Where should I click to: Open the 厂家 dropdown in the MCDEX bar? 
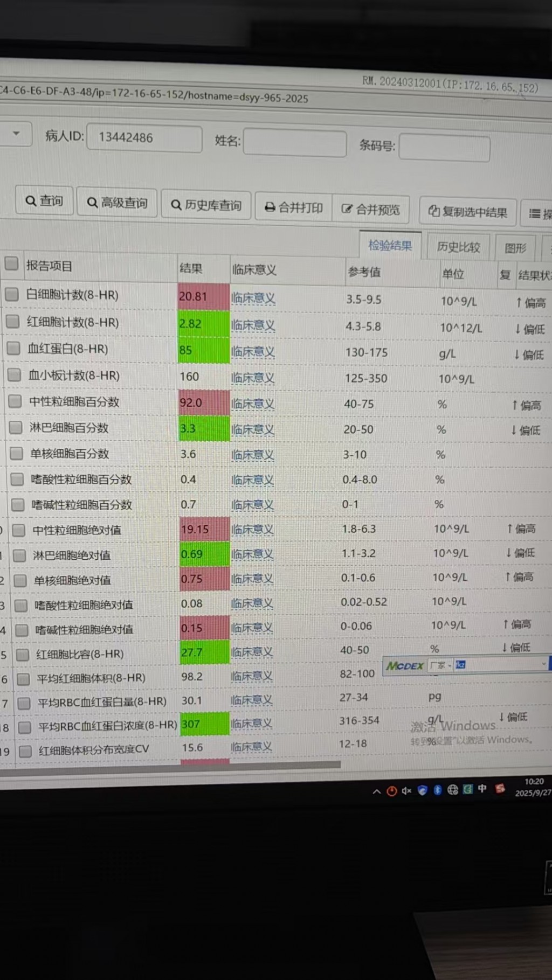pos(441,665)
